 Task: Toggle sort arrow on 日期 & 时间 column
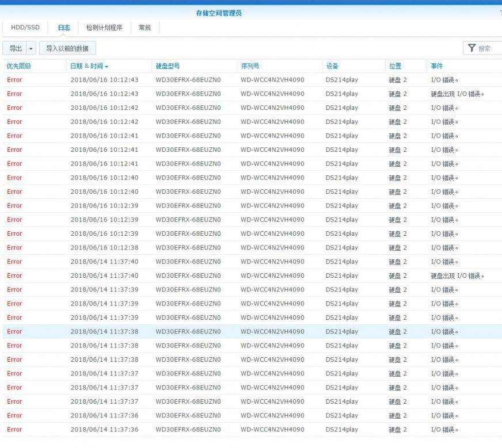(107, 67)
